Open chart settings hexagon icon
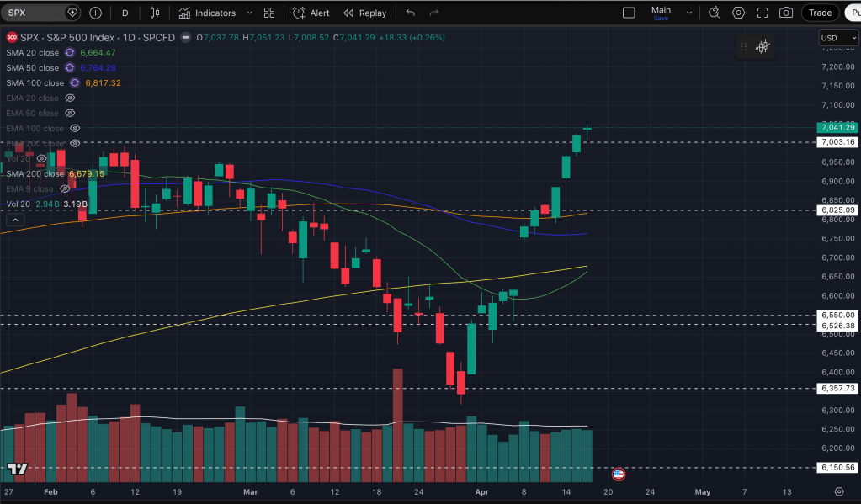The width and height of the screenshot is (861, 504). point(738,13)
